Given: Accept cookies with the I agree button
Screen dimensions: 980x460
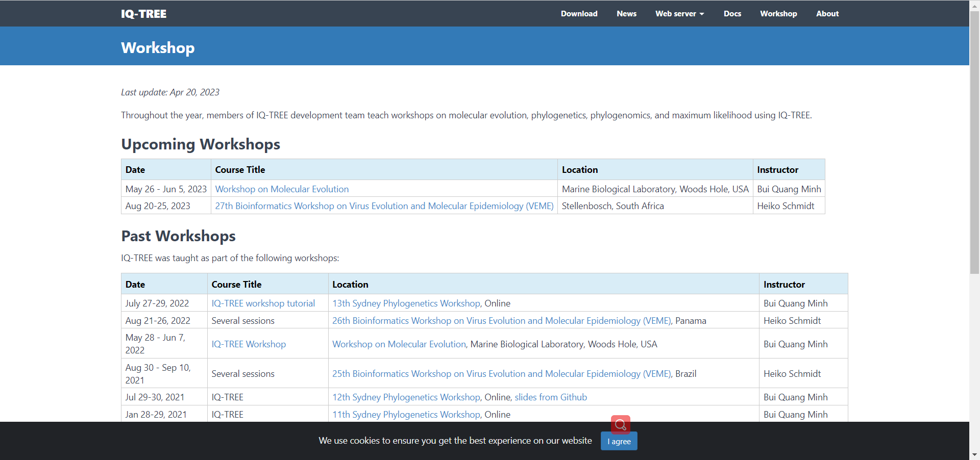Looking at the screenshot, I should point(619,441).
